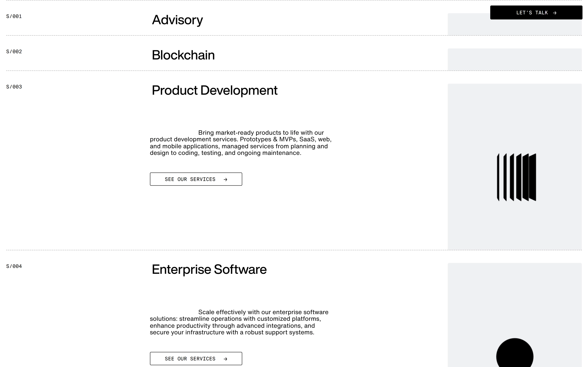Click the arrow icon in Let's Talk
Image resolution: width=588 pixels, height=367 pixels.
(555, 13)
